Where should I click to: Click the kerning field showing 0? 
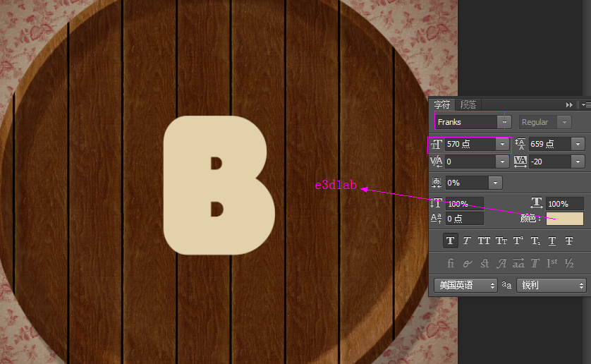470,162
